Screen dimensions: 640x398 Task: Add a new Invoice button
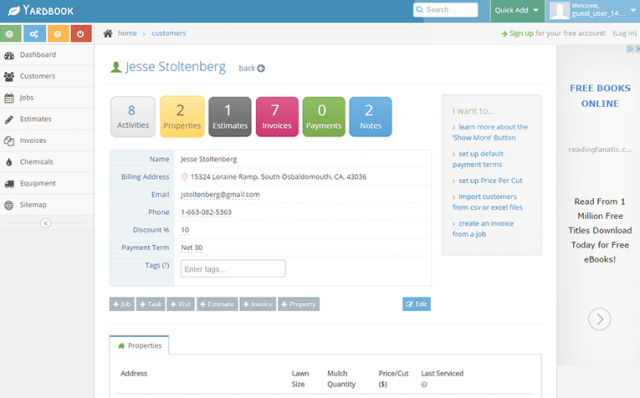tap(258, 304)
